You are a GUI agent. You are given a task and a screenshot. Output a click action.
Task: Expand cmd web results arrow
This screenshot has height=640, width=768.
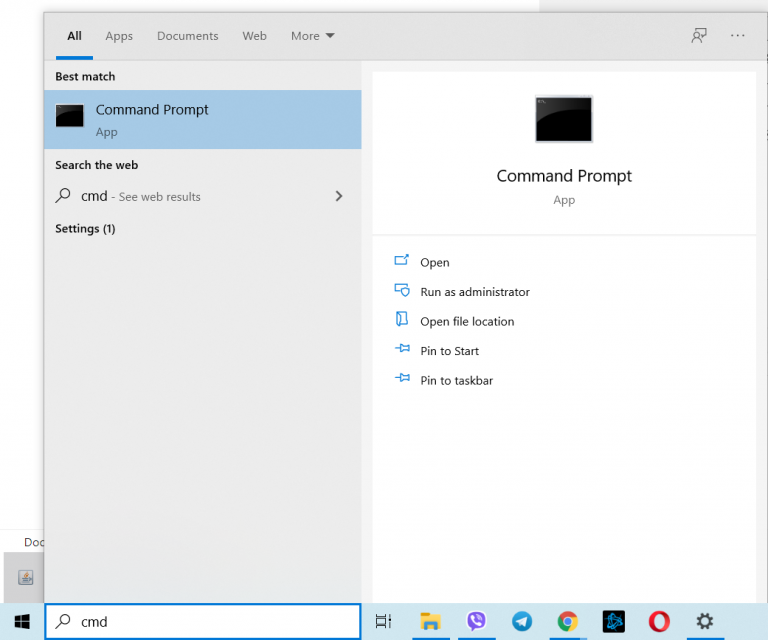tap(338, 197)
